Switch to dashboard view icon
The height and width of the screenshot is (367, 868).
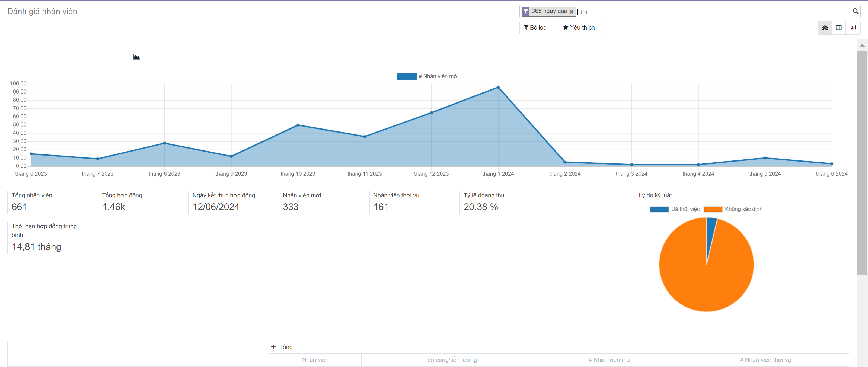pos(825,28)
